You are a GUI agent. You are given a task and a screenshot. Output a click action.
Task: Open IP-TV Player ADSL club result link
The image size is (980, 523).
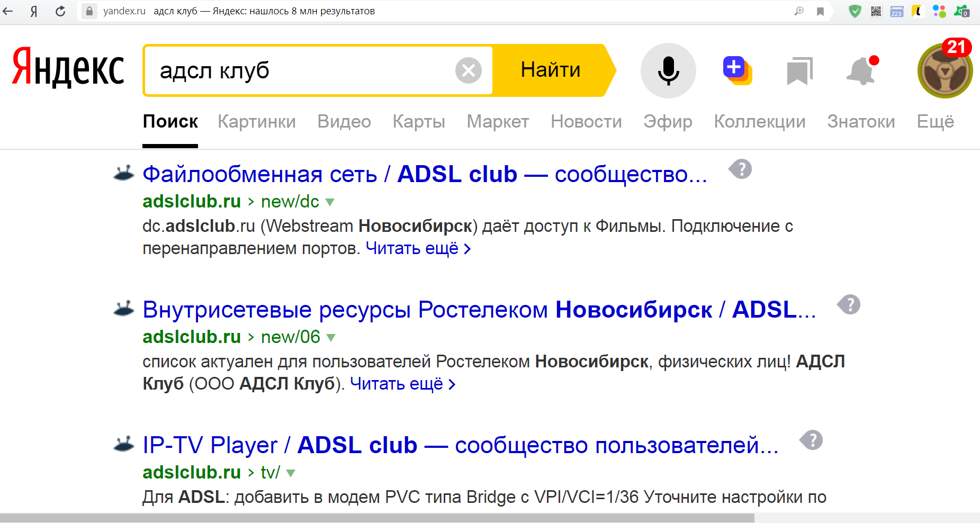(x=460, y=445)
